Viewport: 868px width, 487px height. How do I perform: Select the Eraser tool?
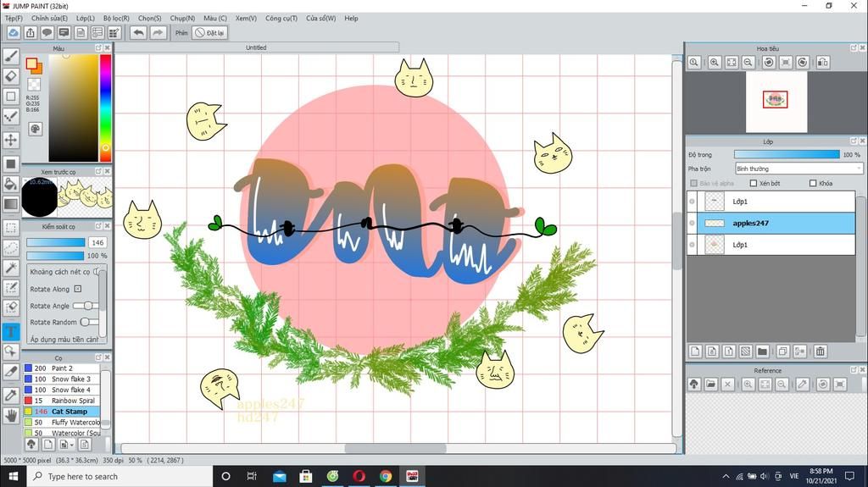pyautogui.click(x=11, y=76)
